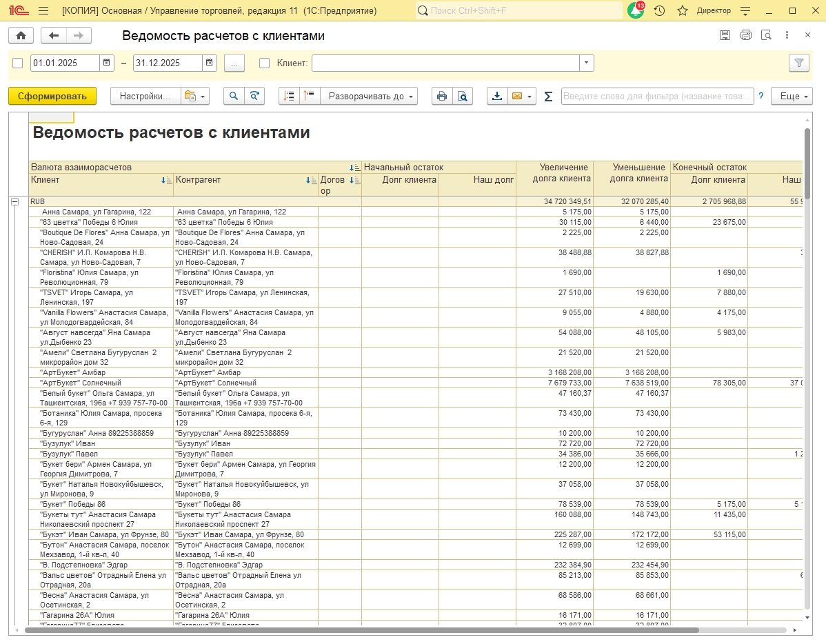Open favorites star icon
Screen dimensions: 826x644
(682, 10)
